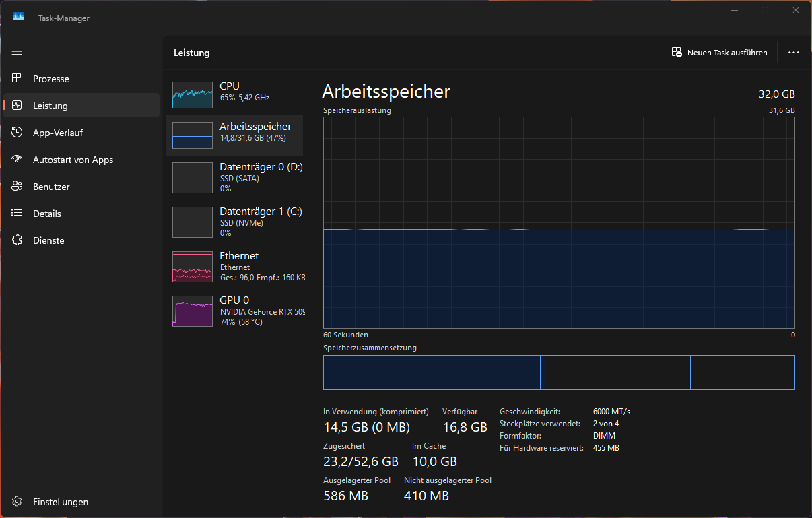Open the Details list icon

[x=18, y=214]
